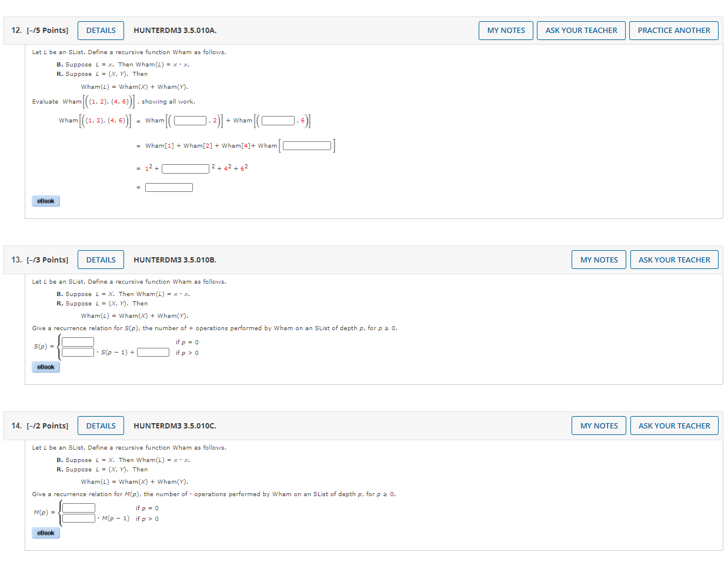Image resolution: width=728 pixels, height=565 pixels.
Task: Click MY NOTES for question 14
Action: coord(599,426)
